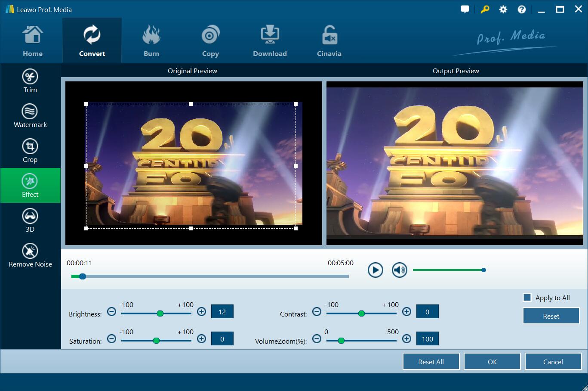Enable the Apply to All checkbox
This screenshot has height=391, width=588.
[x=527, y=298]
